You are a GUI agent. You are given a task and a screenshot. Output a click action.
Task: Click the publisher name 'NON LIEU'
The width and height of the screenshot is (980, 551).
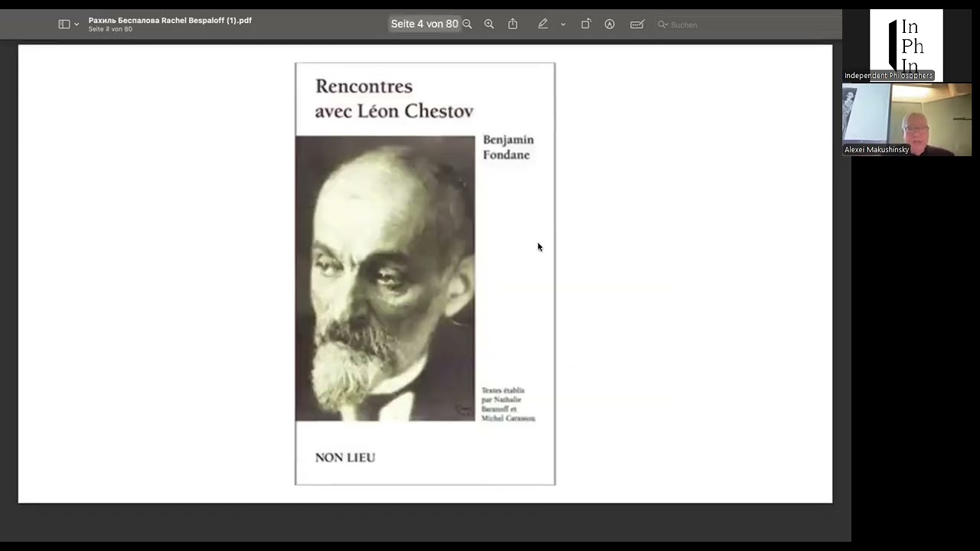pos(345,458)
